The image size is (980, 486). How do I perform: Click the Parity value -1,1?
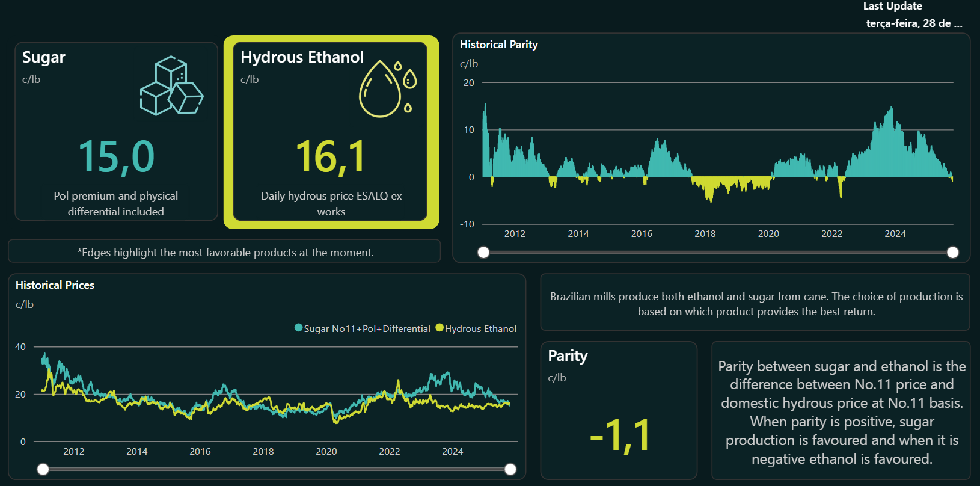[x=619, y=435]
